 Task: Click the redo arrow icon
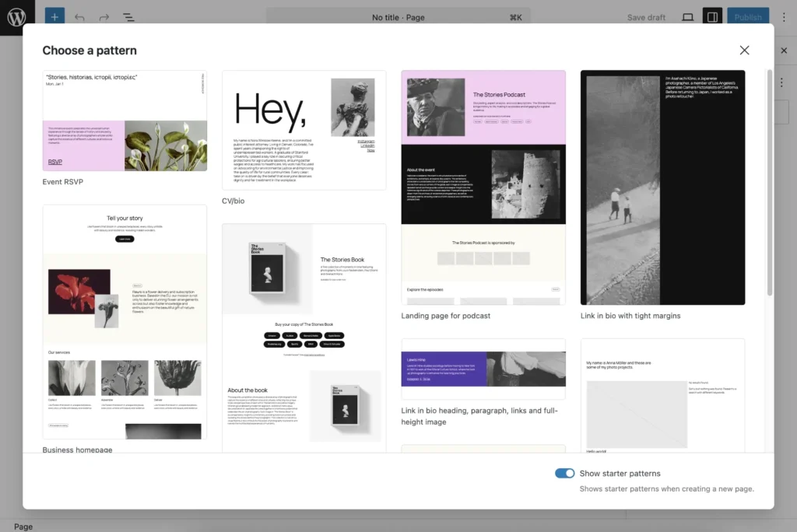coord(104,17)
